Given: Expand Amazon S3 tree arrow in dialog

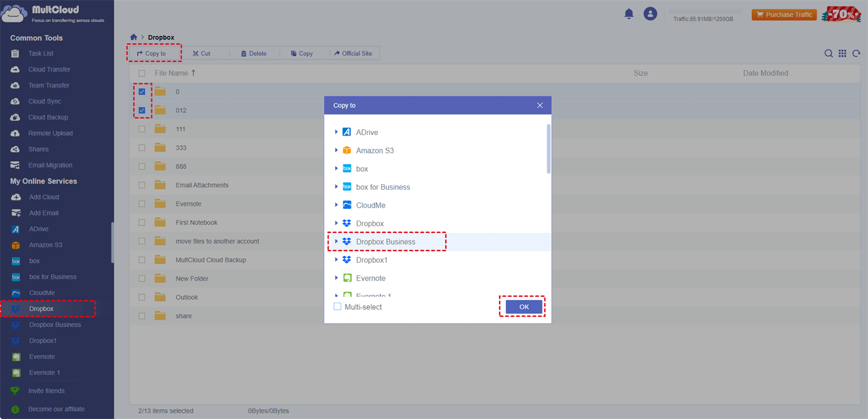Looking at the screenshot, I should 337,151.
